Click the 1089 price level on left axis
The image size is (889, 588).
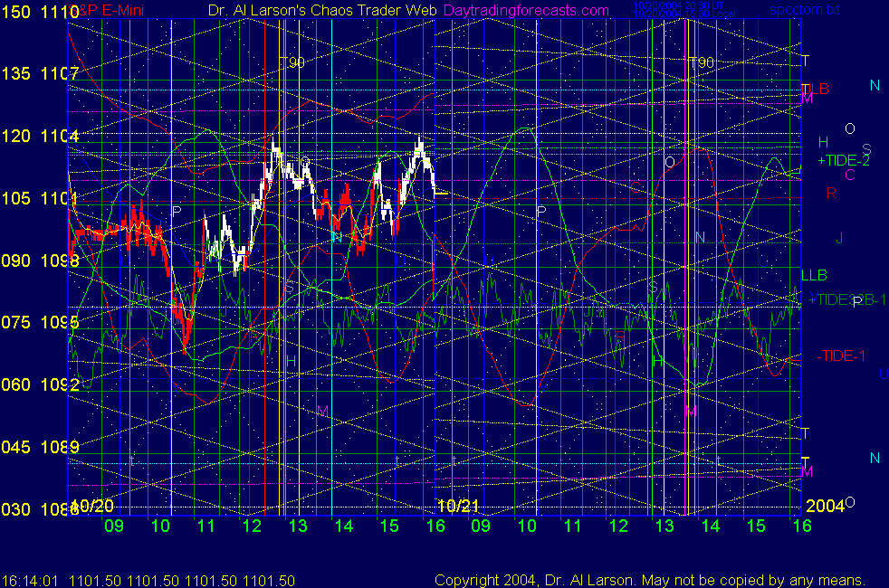59,447
